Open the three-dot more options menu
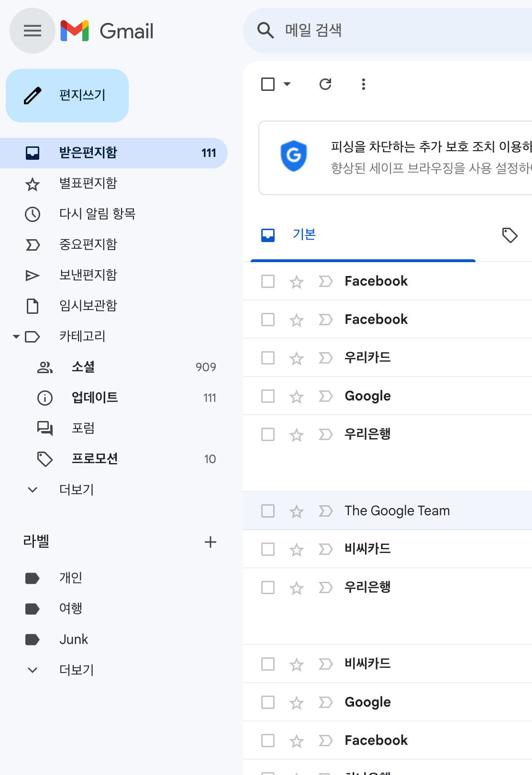Image resolution: width=532 pixels, height=775 pixels. pos(364,84)
